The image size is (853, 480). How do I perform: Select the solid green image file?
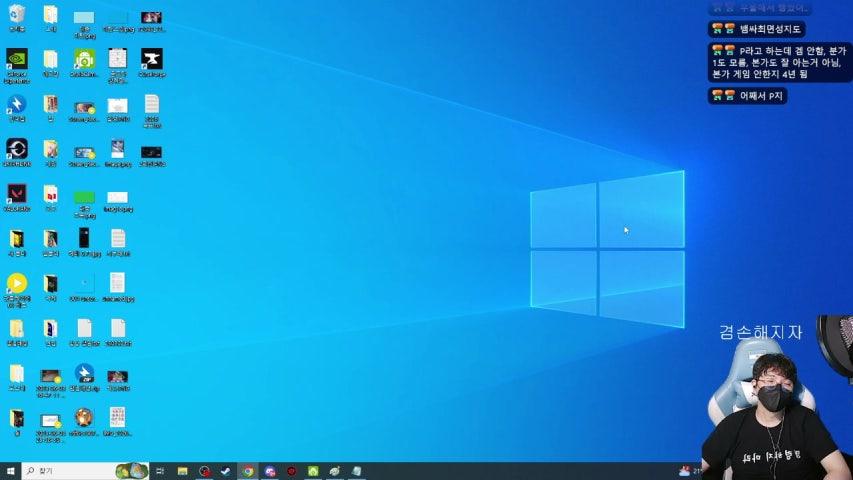pyautogui.click(x=84, y=202)
